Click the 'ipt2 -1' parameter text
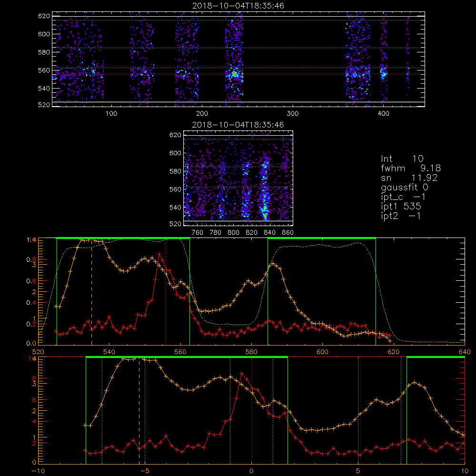The width and height of the screenshot is (476, 476). coord(401,216)
